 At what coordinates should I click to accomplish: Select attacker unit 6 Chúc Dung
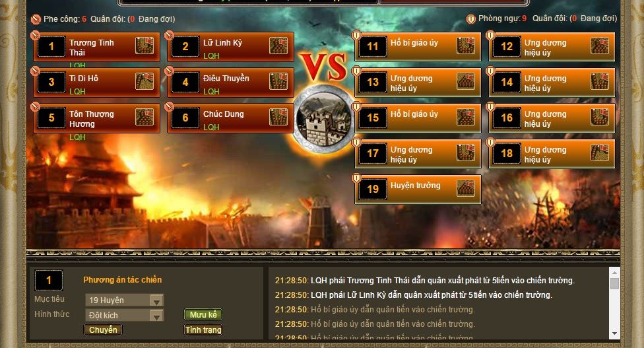point(230,118)
